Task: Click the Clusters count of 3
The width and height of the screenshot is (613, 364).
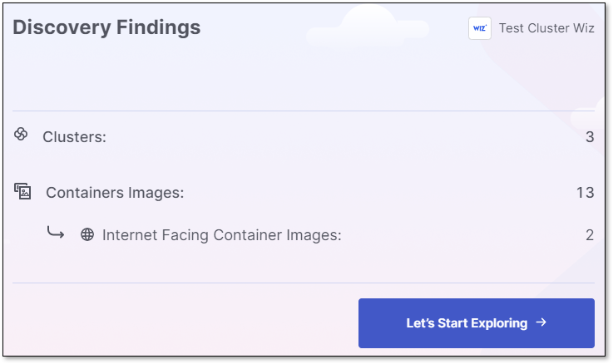Action: (x=590, y=137)
